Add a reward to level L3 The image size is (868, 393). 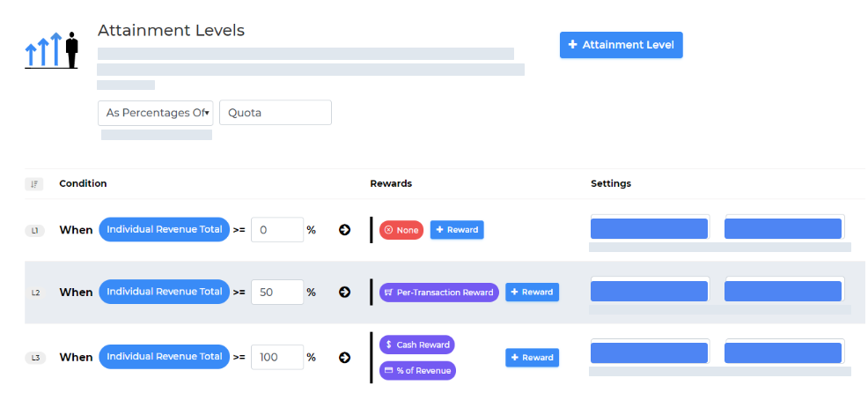click(532, 358)
